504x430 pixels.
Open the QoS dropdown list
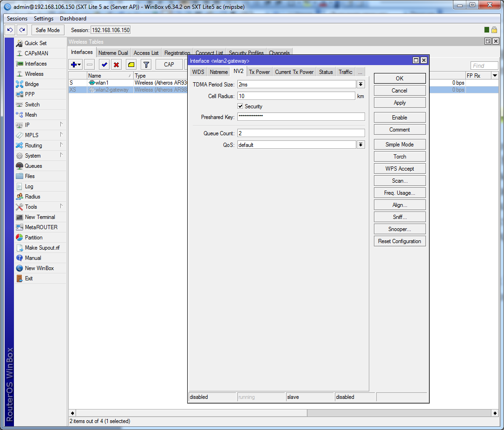361,145
